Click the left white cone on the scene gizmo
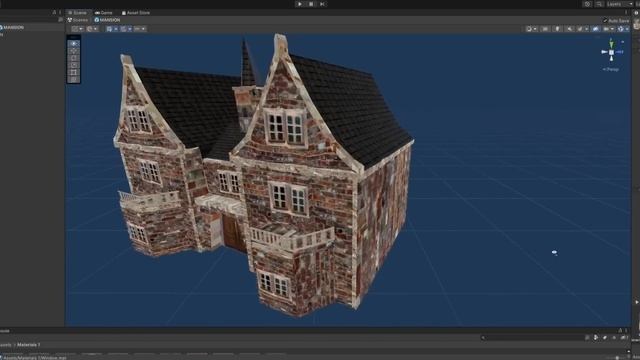This screenshot has height=360, width=640. (x=605, y=52)
